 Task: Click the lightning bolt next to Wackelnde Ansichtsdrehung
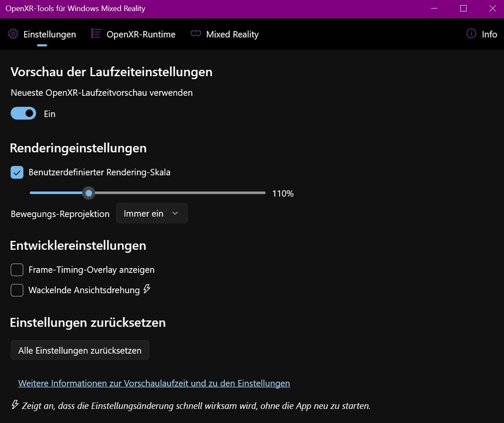click(147, 289)
